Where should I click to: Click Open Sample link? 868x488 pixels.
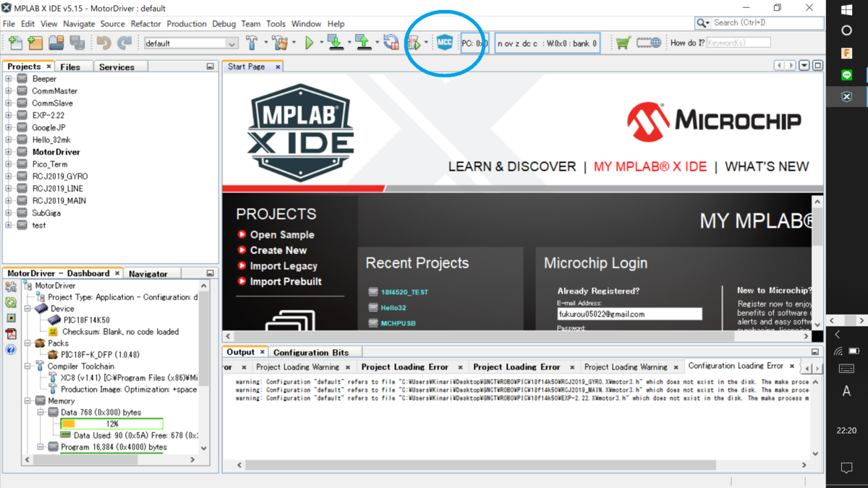282,235
